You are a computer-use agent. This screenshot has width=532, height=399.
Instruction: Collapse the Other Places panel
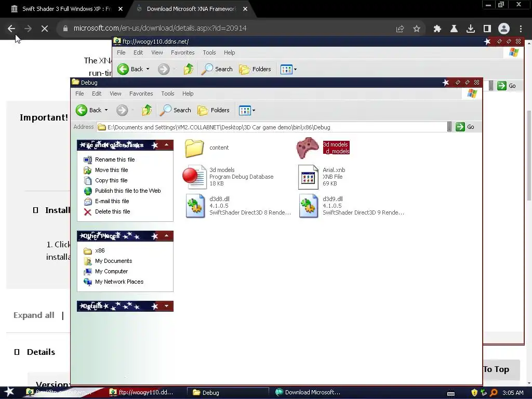tap(166, 236)
